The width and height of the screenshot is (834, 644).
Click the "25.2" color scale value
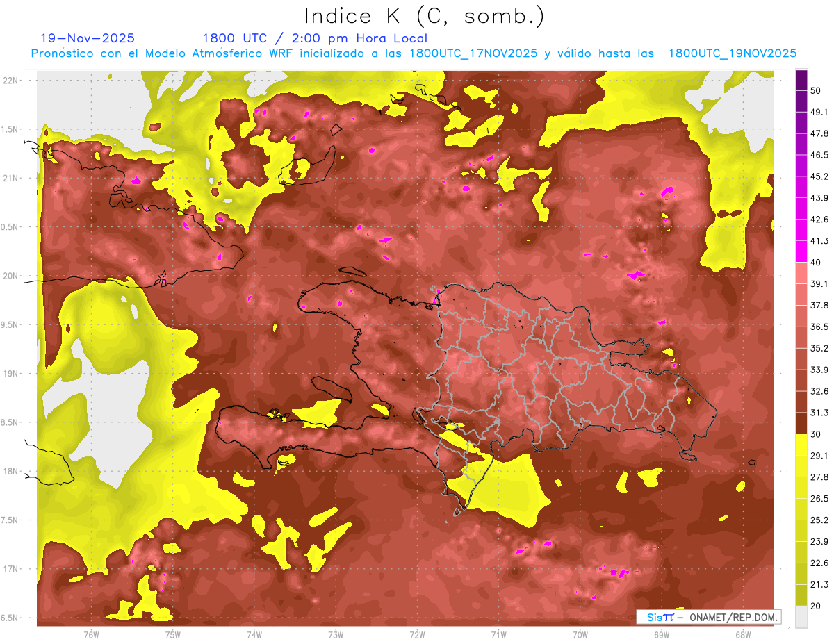[819, 520]
